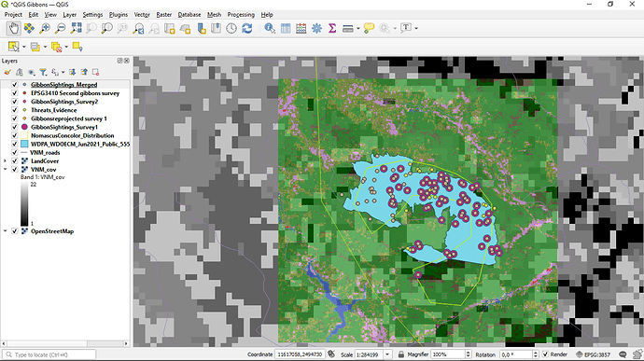Click the filter legend icon in Layers panel
This screenshot has width=644, height=361.
[43, 72]
